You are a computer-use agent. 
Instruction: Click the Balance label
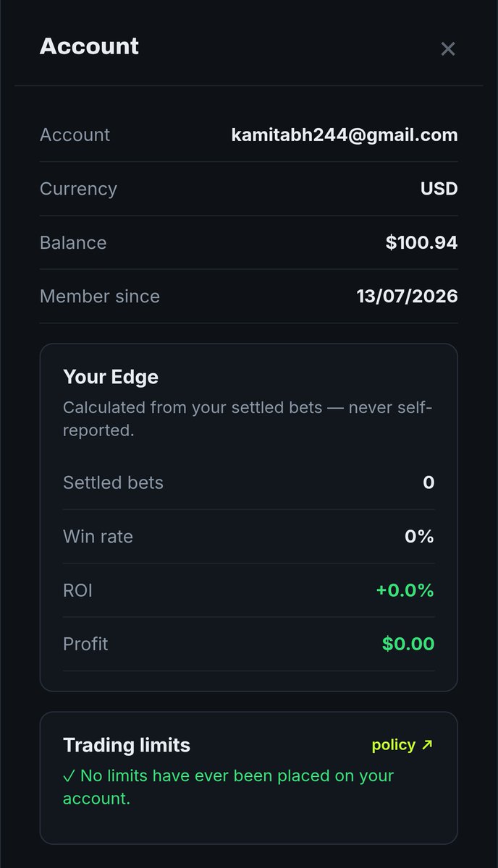pos(73,242)
